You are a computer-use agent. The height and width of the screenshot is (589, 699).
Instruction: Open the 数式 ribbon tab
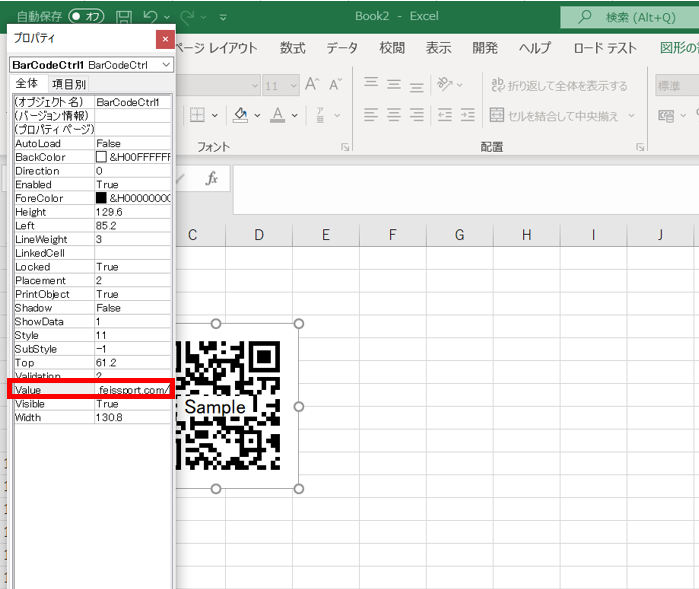pyautogui.click(x=292, y=48)
